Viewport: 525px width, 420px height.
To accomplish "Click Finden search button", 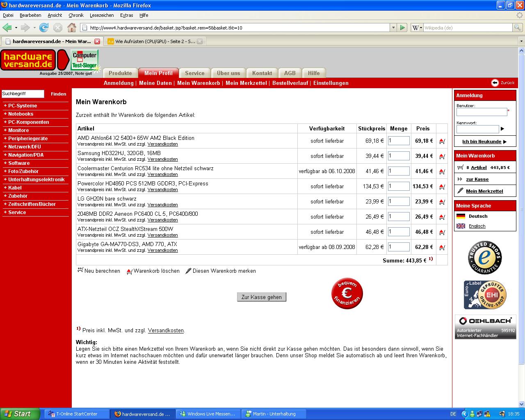I will click(x=58, y=94).
